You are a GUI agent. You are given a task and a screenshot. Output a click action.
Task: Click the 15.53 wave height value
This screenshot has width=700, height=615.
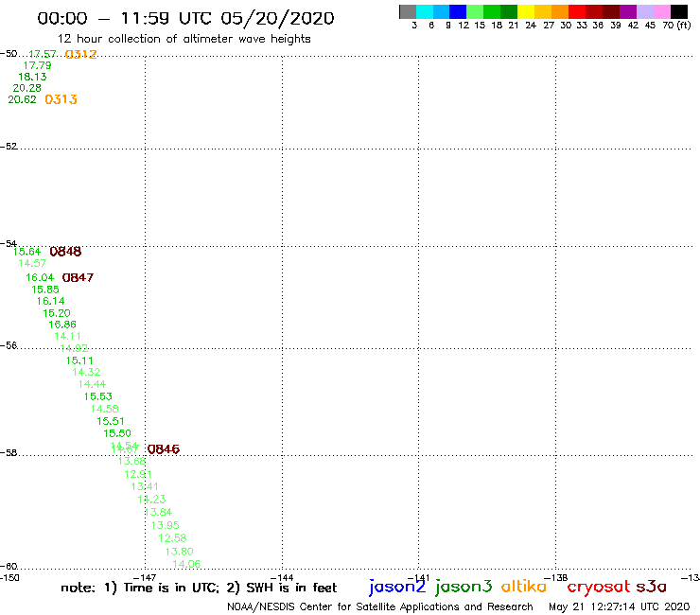pos(98,396)
